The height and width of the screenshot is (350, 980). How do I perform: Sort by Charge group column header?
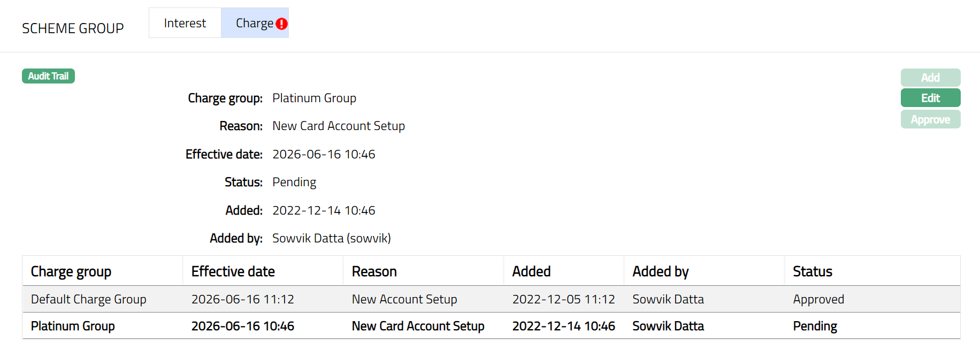71,271
